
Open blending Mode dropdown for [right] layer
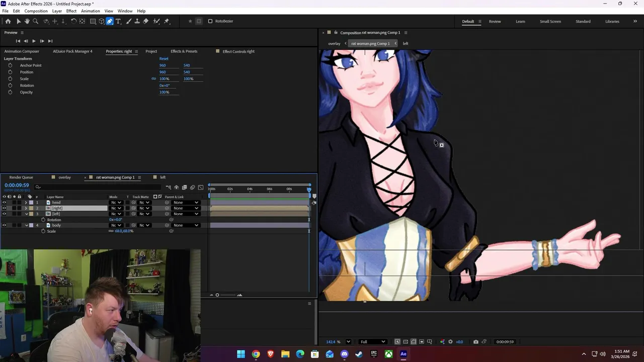116,208
